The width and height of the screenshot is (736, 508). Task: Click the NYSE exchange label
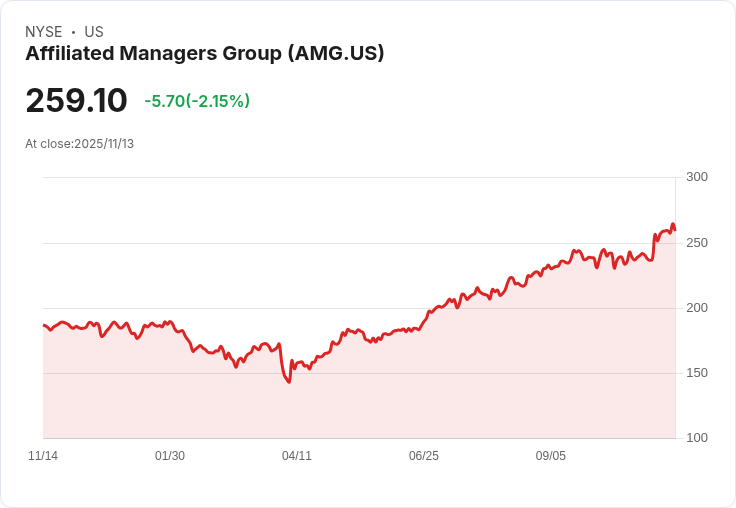click(x=43, y=32)
